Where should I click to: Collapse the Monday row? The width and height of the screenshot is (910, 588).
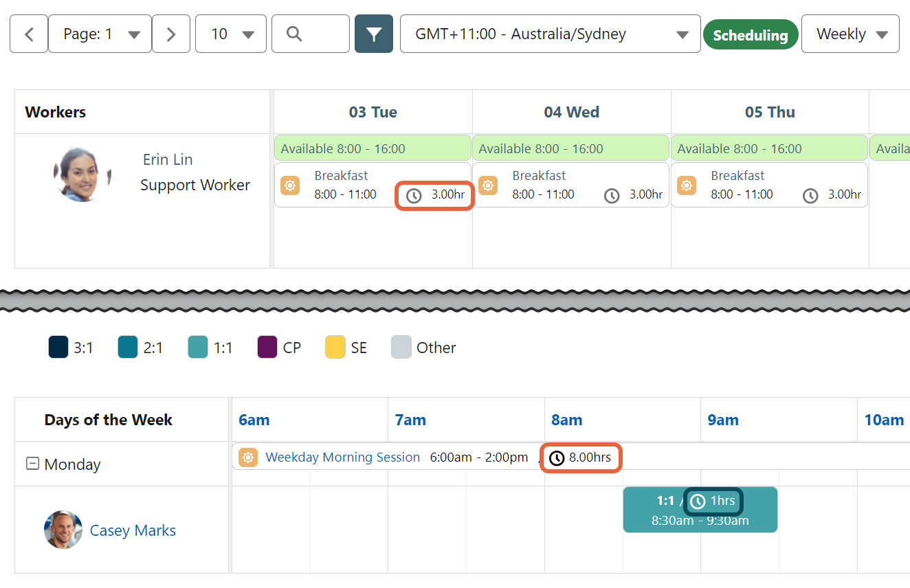click(x=32, y=464)
